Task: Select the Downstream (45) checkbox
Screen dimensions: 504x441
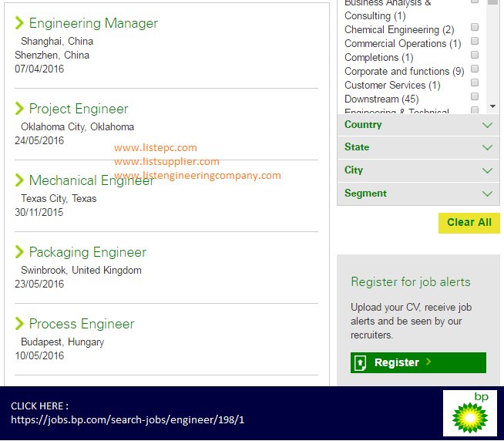Action: pos(475,96)
